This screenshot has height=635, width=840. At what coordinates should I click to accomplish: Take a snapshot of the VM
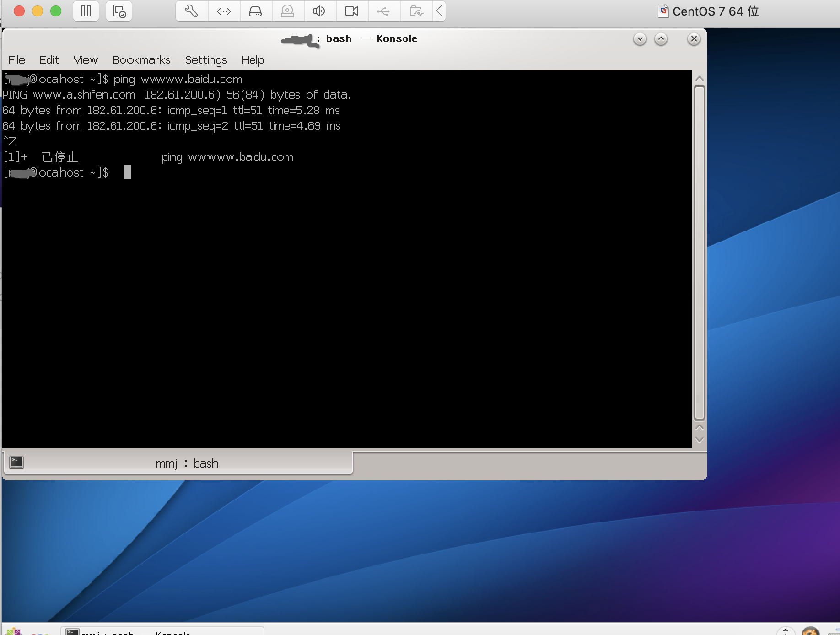(118, 11)
